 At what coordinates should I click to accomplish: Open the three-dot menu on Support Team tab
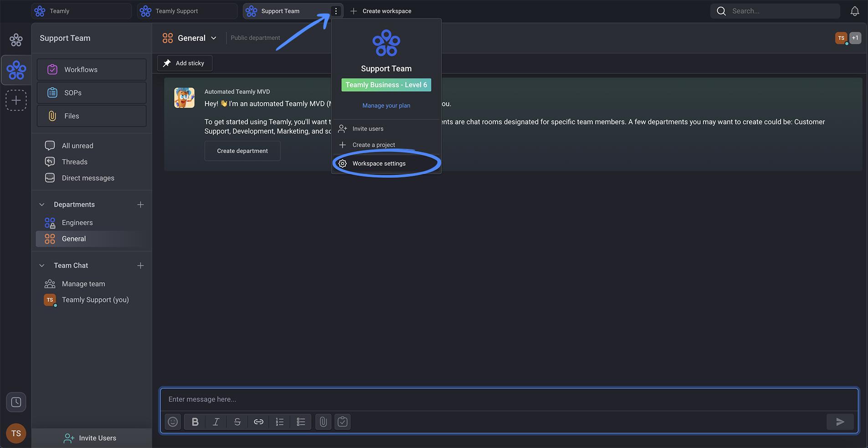coord(336,11)
